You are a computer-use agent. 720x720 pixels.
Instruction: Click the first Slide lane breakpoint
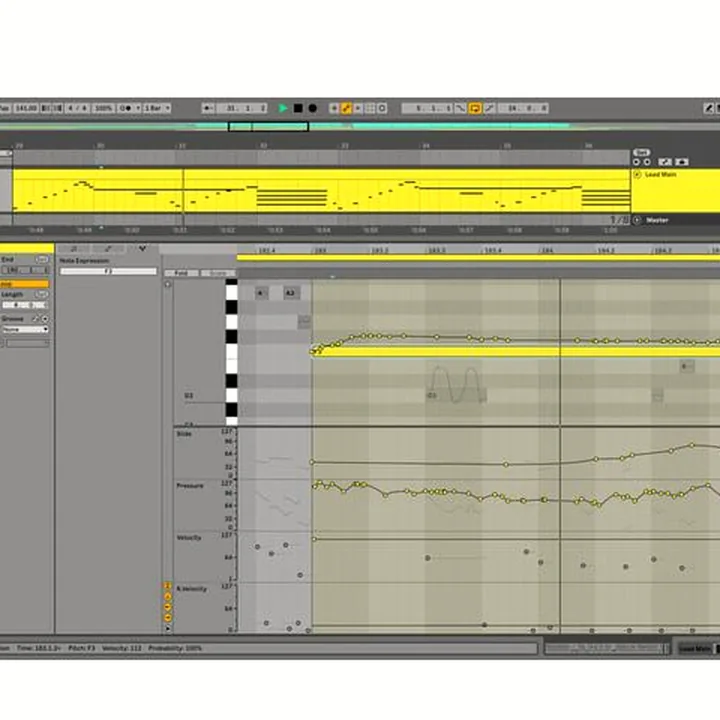coord(312,462)
